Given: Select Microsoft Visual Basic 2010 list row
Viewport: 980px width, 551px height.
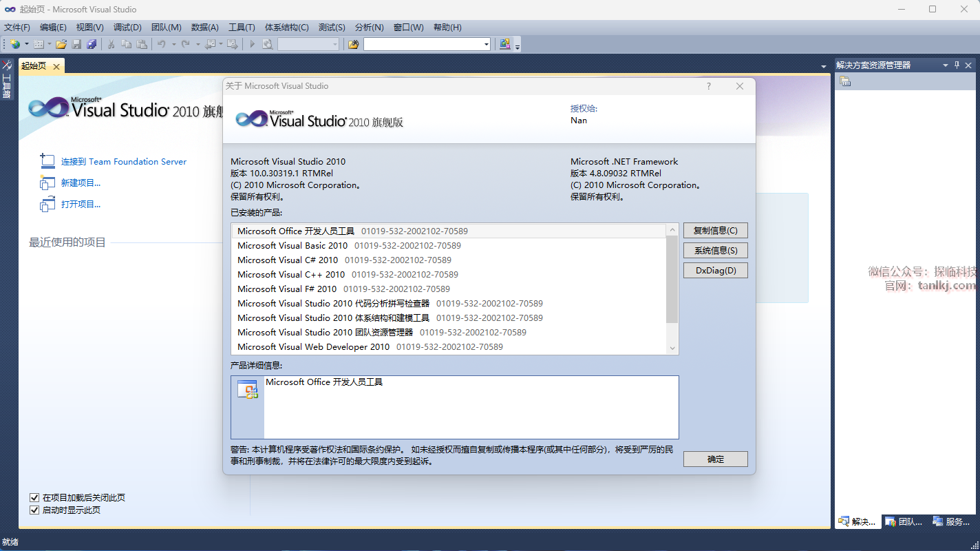Looking at the screenshot, I should (x=449, y=245).
